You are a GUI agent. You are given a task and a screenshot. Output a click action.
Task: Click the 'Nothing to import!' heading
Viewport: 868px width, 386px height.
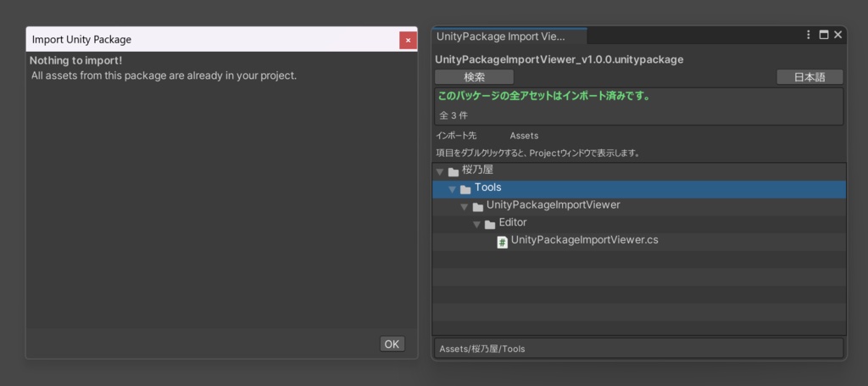[75, 60]
